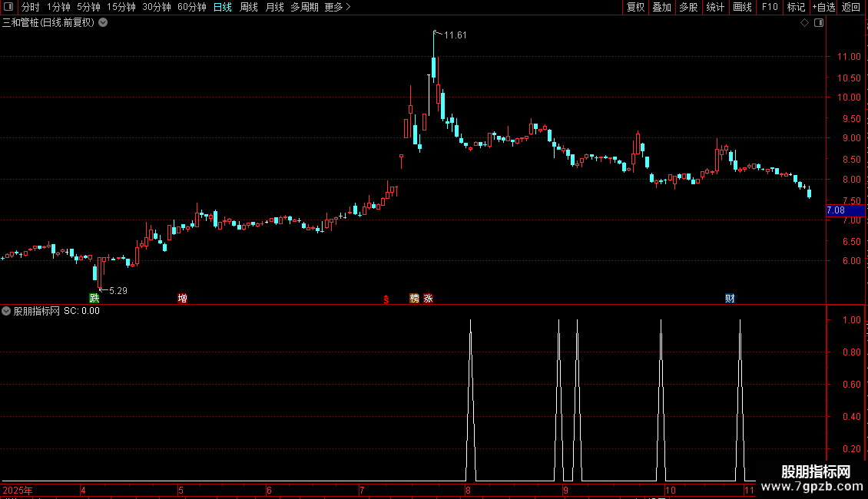Click the 11.61 high price label
Viewport: 868px width, 499px height.
point(455,35)
